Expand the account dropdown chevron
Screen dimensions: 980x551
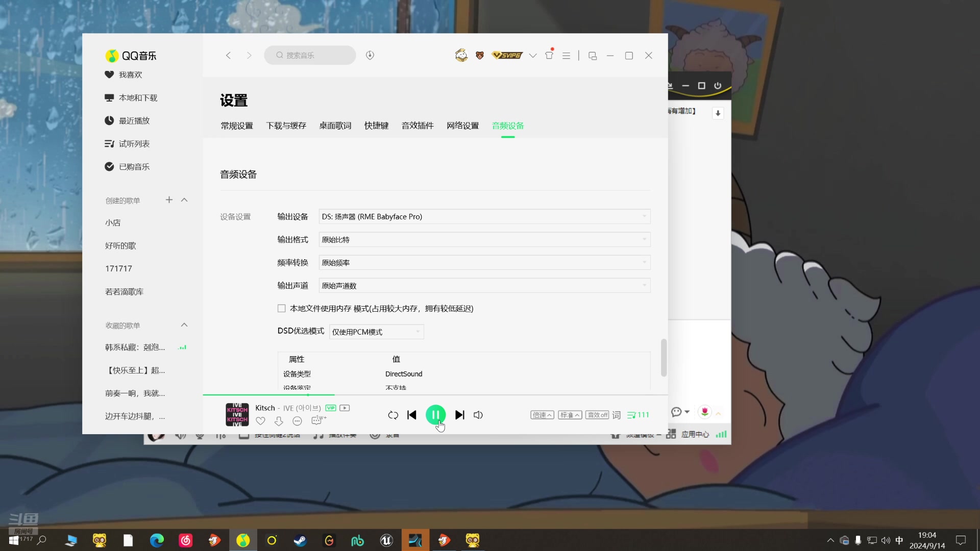click(533, 56)
